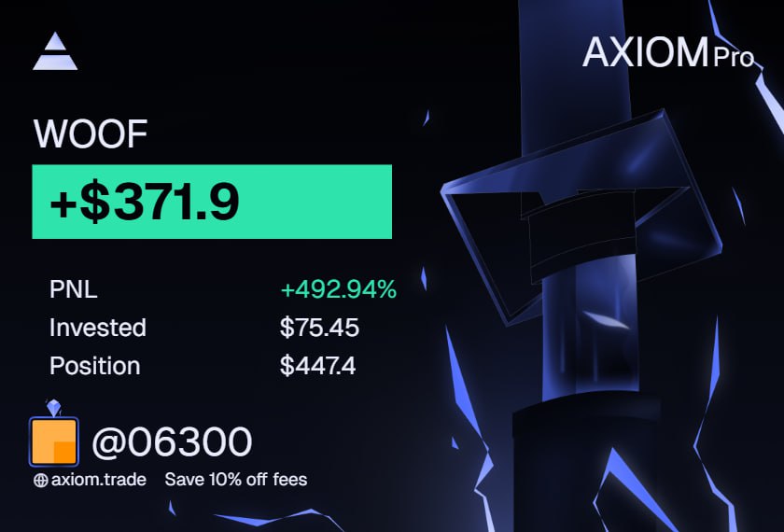This screenshot has height=532, width=784.
Task: Click the Pro label next to AXIOM
Action: (x=734, y=58)
